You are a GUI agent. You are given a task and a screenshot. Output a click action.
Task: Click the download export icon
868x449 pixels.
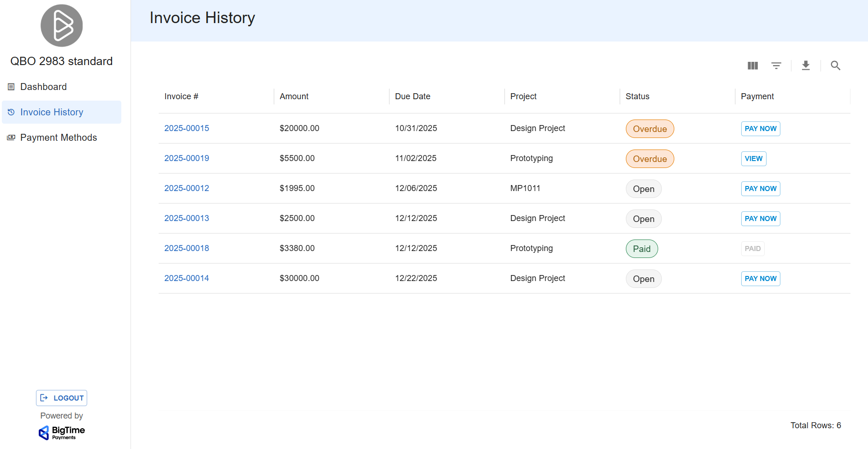pyautogui.click(x=806, y=66)
